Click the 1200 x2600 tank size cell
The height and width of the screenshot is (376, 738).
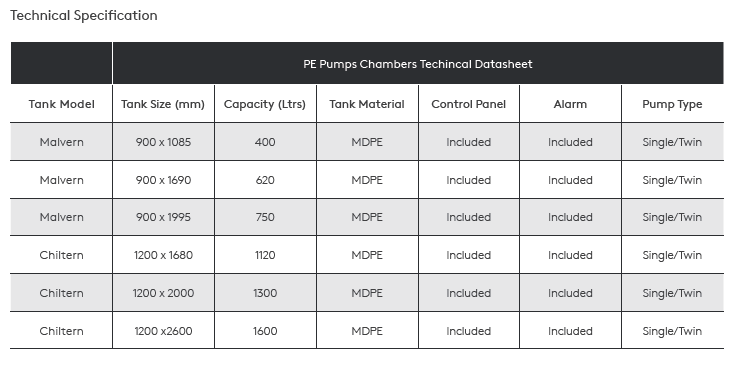[x=163, y=331]
